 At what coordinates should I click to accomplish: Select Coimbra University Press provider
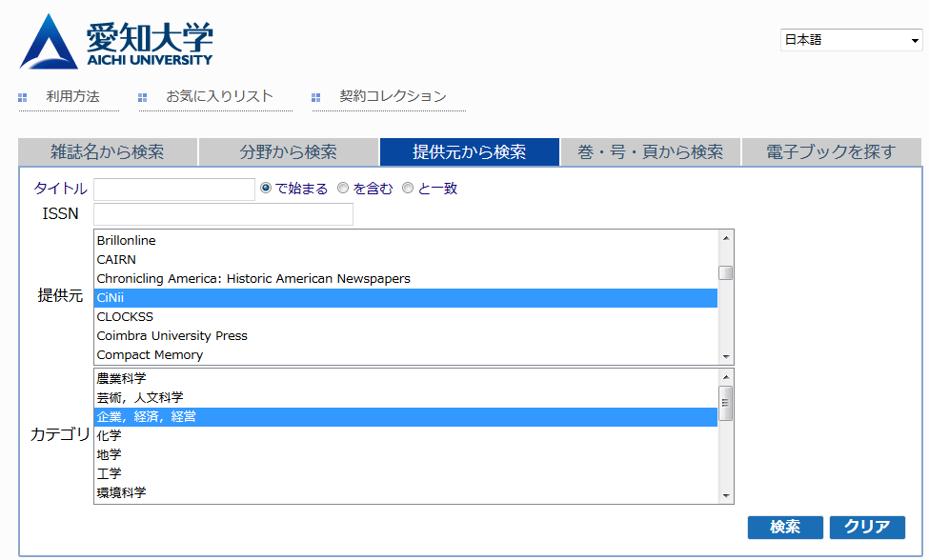[x=406, y=335]
